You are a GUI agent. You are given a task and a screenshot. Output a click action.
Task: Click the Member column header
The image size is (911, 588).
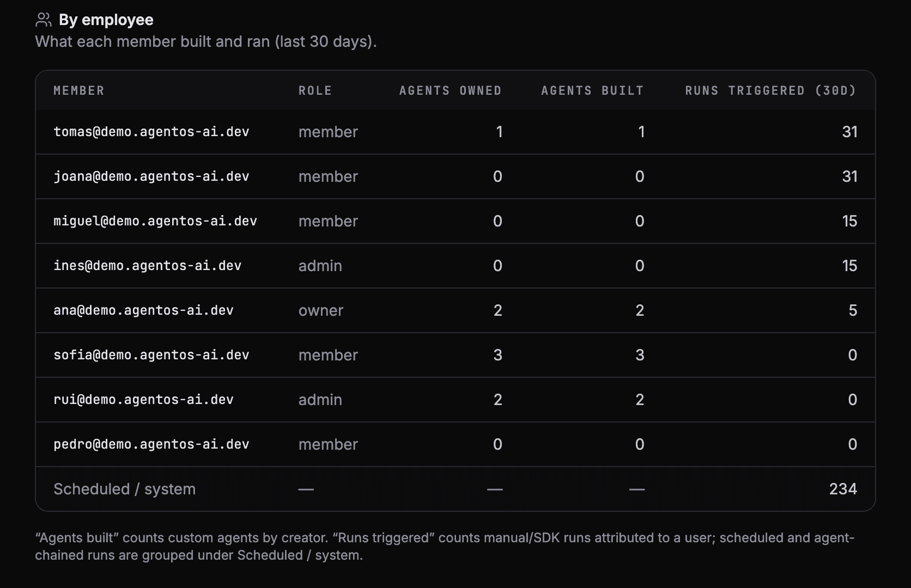(79, 90)
